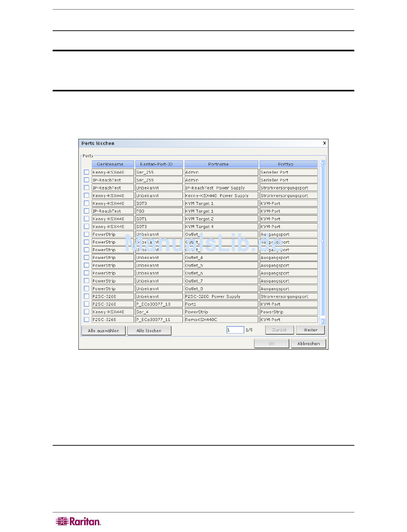
Task: Check the P2SC-3260 Power Supply row checkbox
Action: [x=87, y=296]
